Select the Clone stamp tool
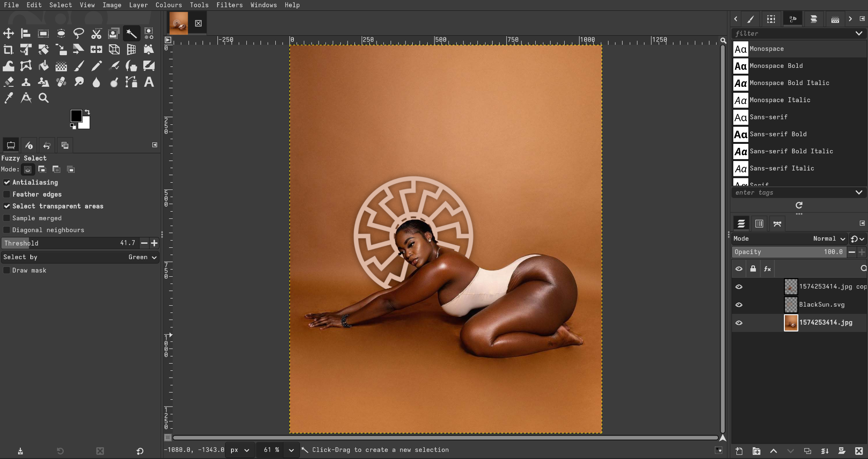 [x=26, y=82]
